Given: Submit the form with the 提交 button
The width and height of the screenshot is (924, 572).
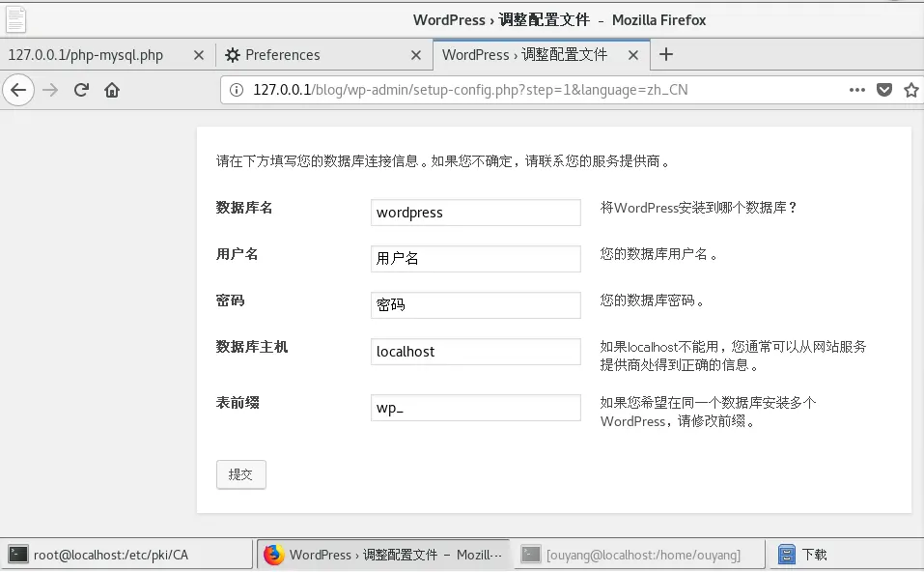Looking at the screenshot, I should click(x=241, y=474).
